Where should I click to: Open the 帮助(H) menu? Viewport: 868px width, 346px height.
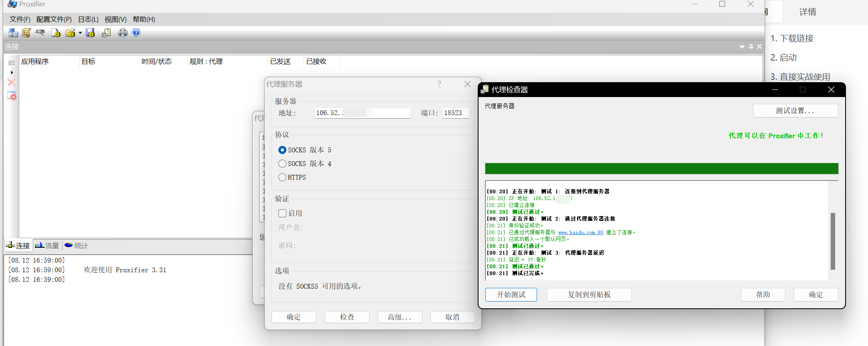[x=144, y=19]
